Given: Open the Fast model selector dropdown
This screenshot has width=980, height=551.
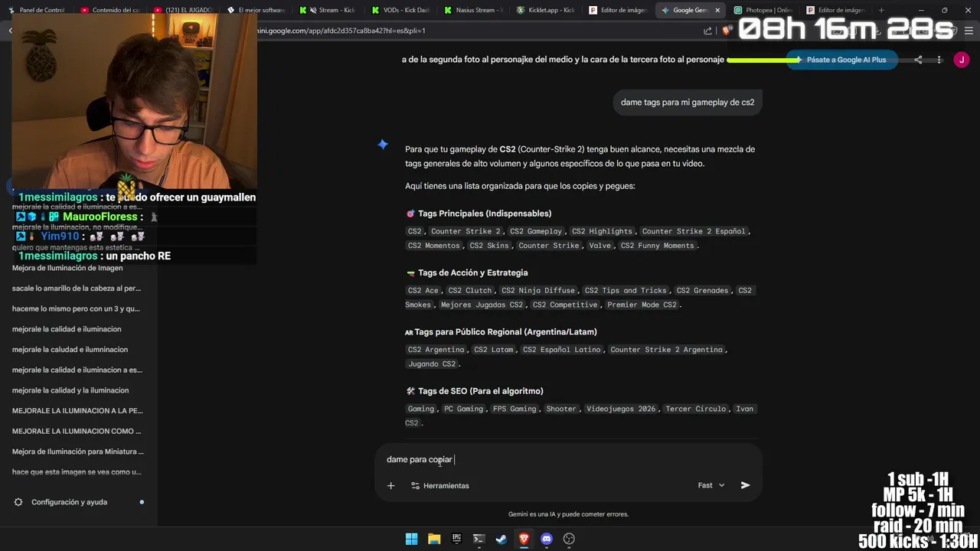Looking at the screenshot, I should pyautogui.click(x=711, y=485).
